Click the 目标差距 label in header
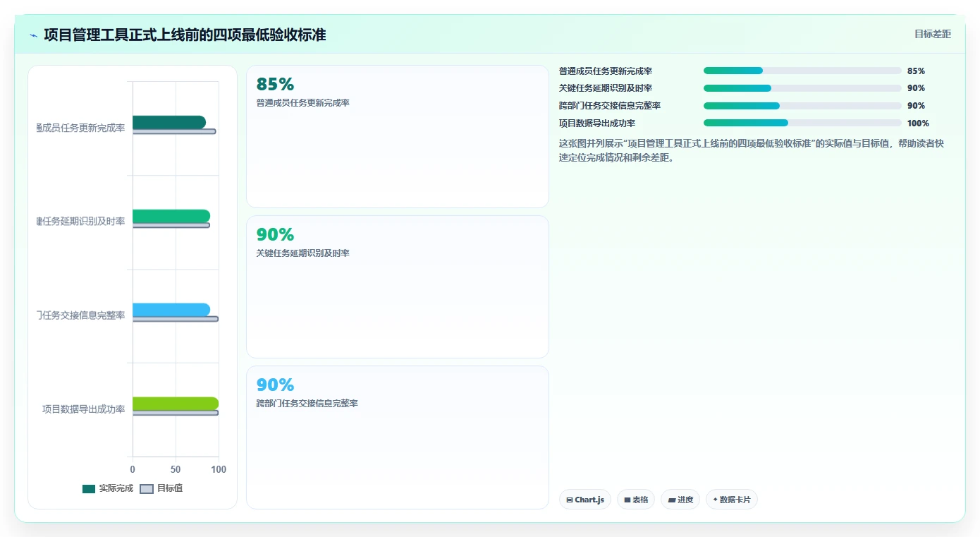Image resolution: width=980 pixels, height=537 pixels. click(932, 34)
